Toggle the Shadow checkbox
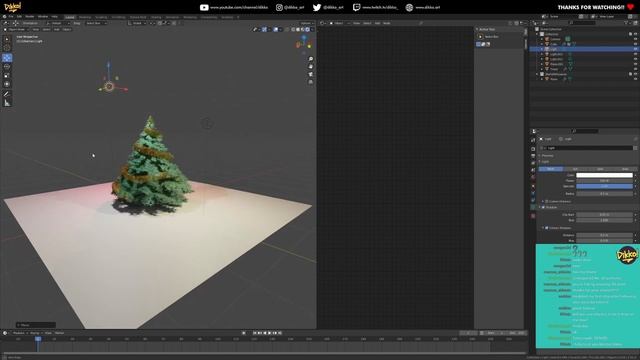The width and height of the screenshot is (640, 360). pos(544,207)
